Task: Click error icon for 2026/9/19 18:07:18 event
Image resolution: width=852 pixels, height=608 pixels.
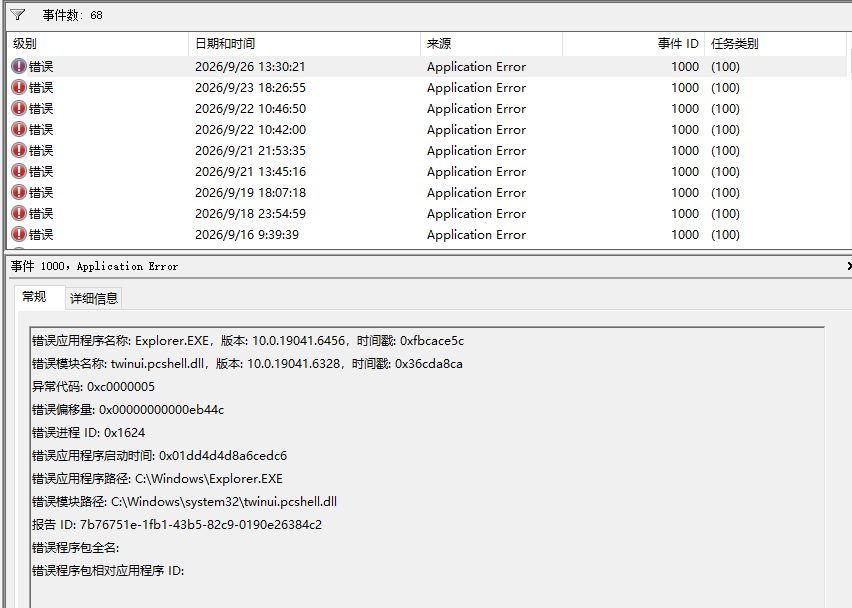Action: [19, 192]
